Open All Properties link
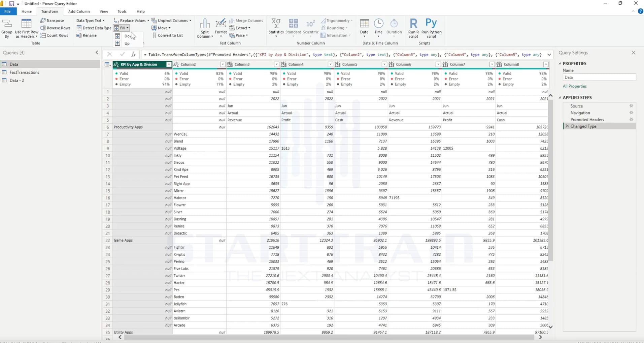Image resolution: width=644 pixels, height=343 pixels. [575, 86]
